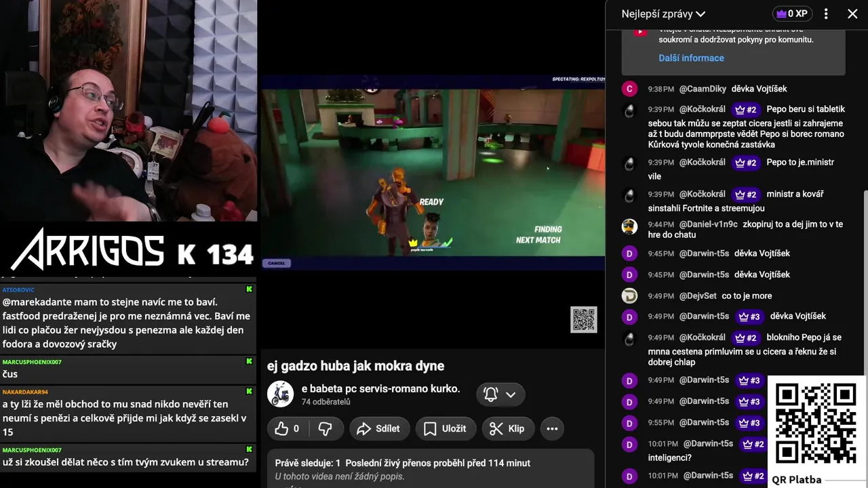This screenshot has width=868, height=488.
Task: Open notification bell dropdown for channel
Action: pos(500,394)
